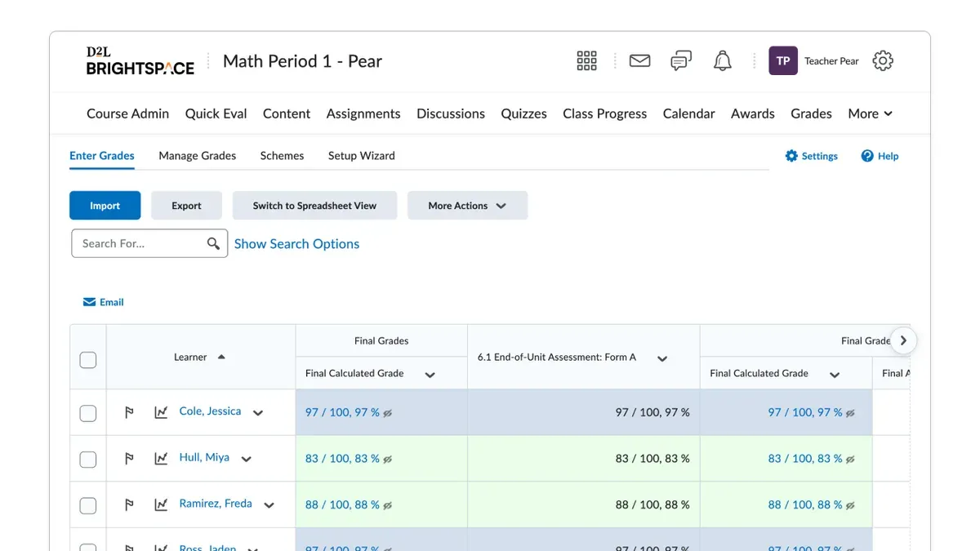Tick checkbox for Cole, Jessica

coord(88,413)
